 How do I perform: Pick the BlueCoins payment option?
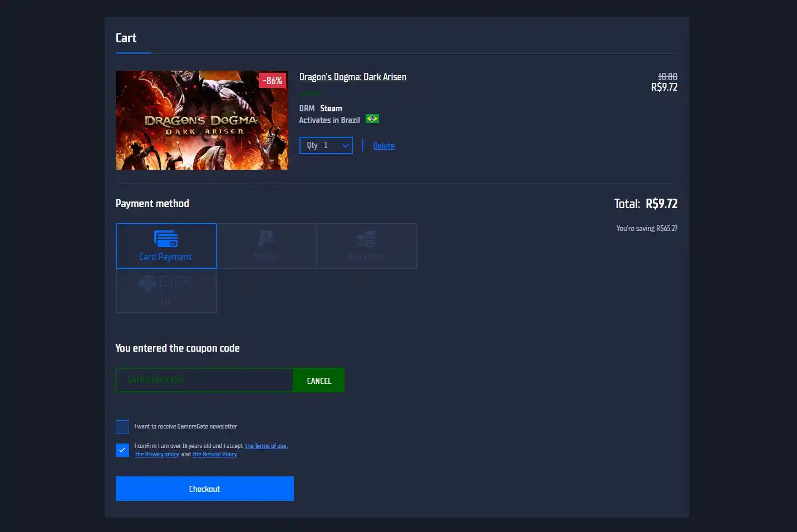pyautogui.click(x=366, y=246)
